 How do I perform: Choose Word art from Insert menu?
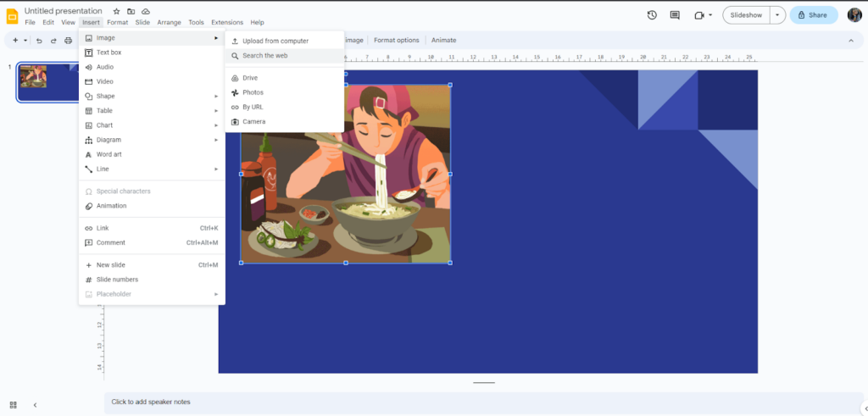(x=108, y=154)
